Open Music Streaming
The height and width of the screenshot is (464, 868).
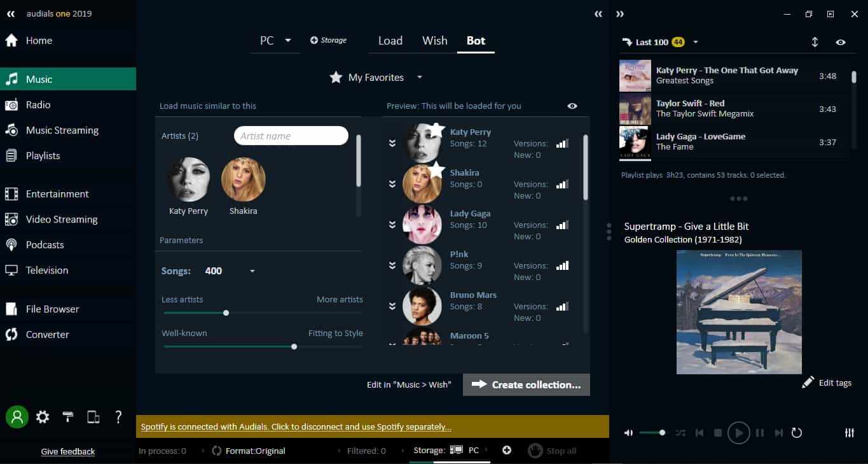click(x=68, y=130)
